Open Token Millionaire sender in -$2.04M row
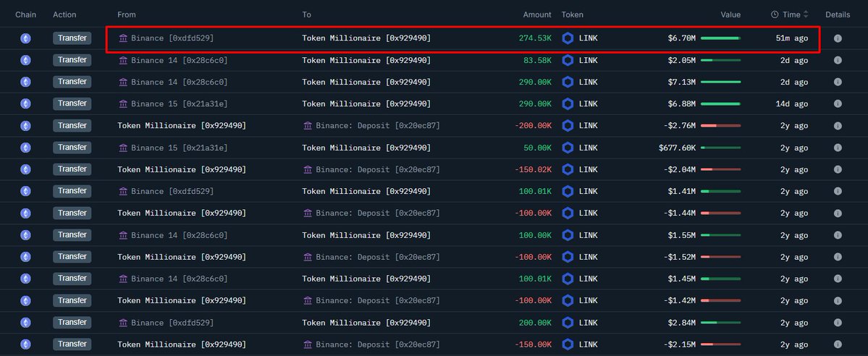 point(182,169)
